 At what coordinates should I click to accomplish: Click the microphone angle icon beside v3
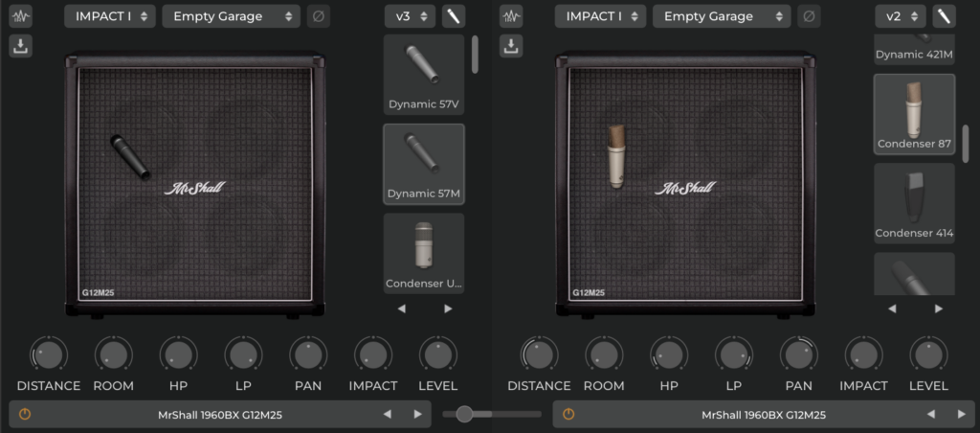(454, 16)
